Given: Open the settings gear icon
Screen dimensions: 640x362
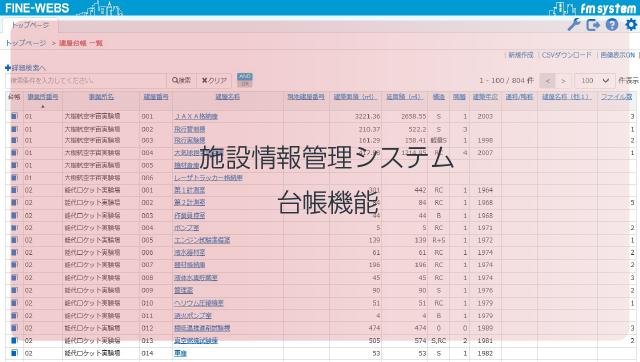Looking at the screenshot, I should pos(631,24).
